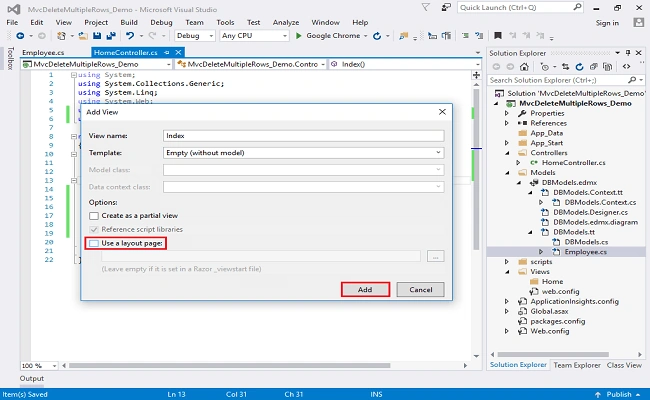650x400 pixels.
Task: Expand the References node
Action: point(507,123)
